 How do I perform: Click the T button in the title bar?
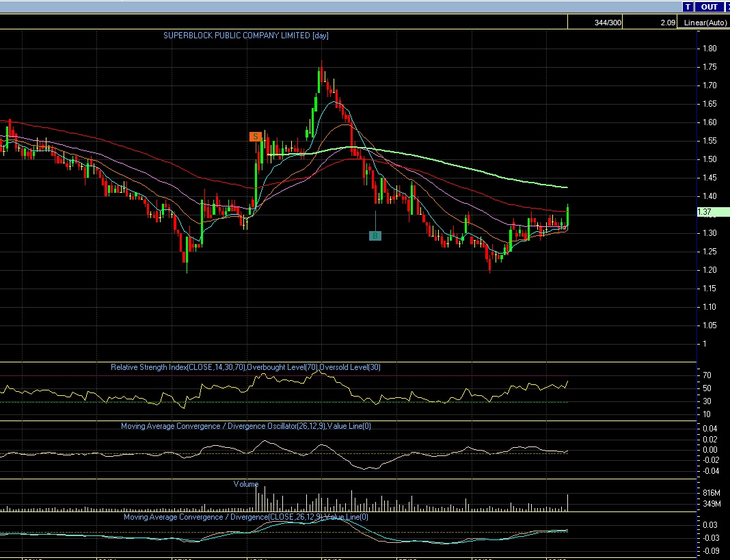point(688,7)
